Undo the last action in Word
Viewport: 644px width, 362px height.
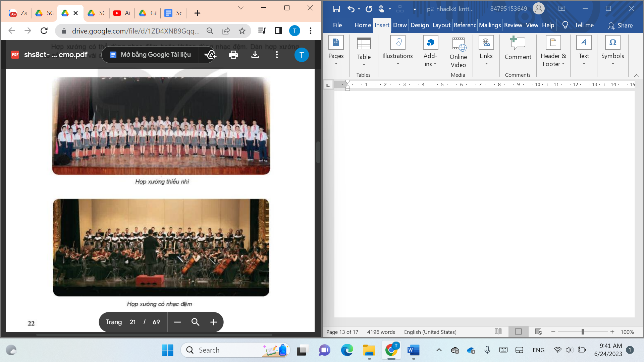point(351,9)
